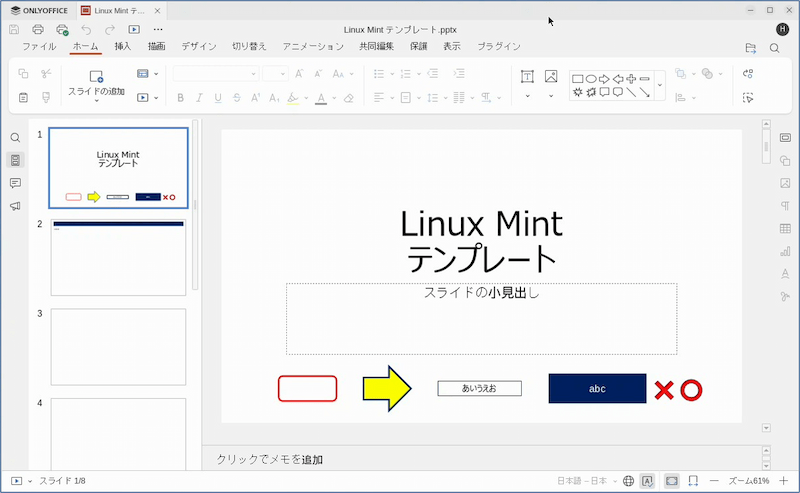Click the globe language icon in status bar

click(x=629, y=481)
